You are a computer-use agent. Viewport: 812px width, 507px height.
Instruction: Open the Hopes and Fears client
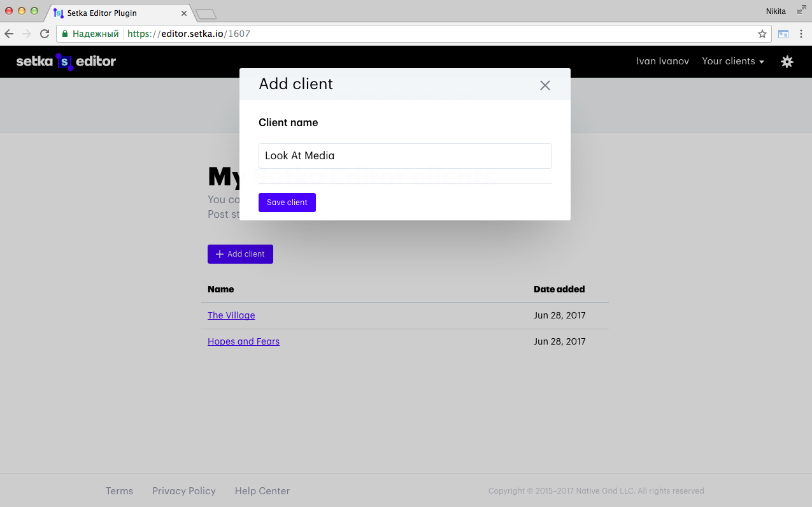click(x=243, y=341)
